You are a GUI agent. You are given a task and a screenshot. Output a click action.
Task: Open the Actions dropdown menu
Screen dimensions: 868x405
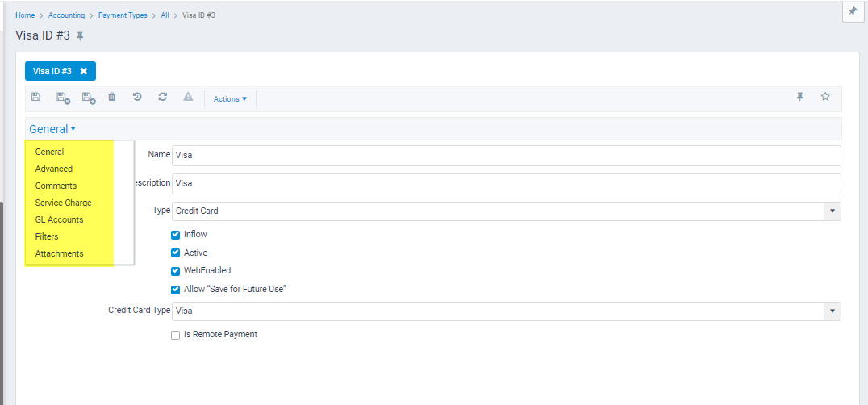pyautogui.click(x=230, y=99)
